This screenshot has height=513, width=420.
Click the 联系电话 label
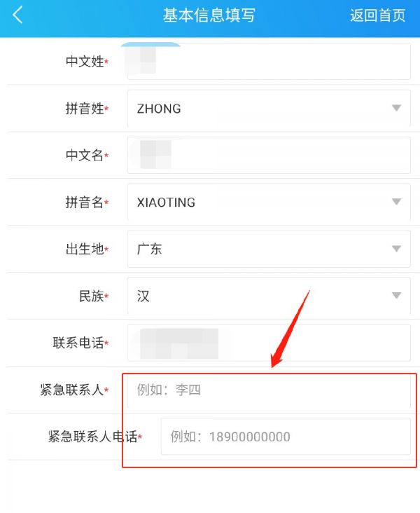[78, 343]
